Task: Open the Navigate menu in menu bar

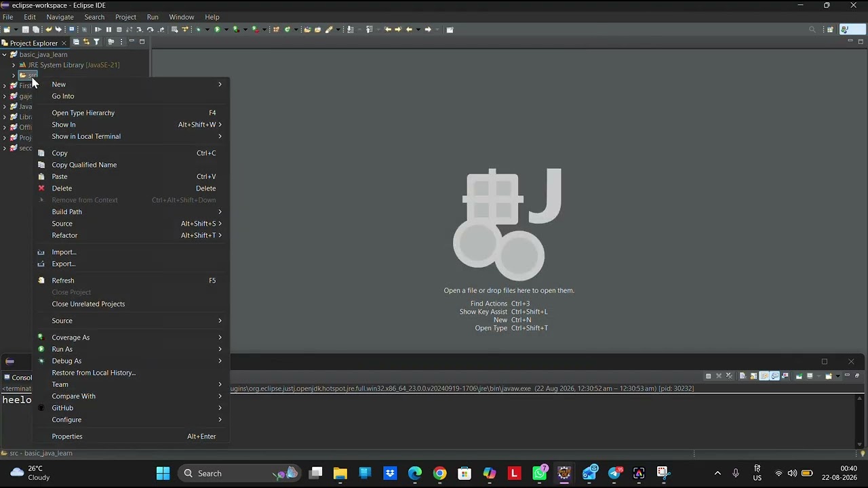Action: tap(60, 17)
